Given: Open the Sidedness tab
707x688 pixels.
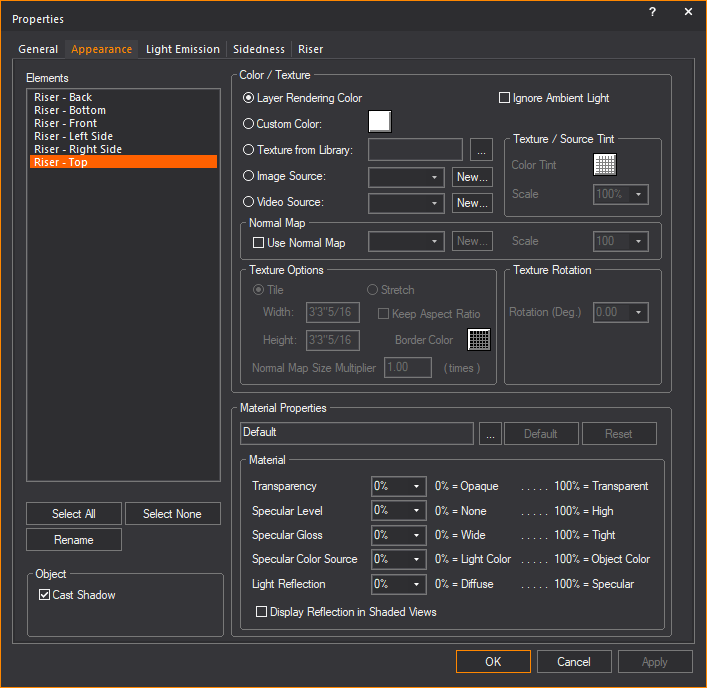Looking at the screenshot, I should click(x=259, y=49).
